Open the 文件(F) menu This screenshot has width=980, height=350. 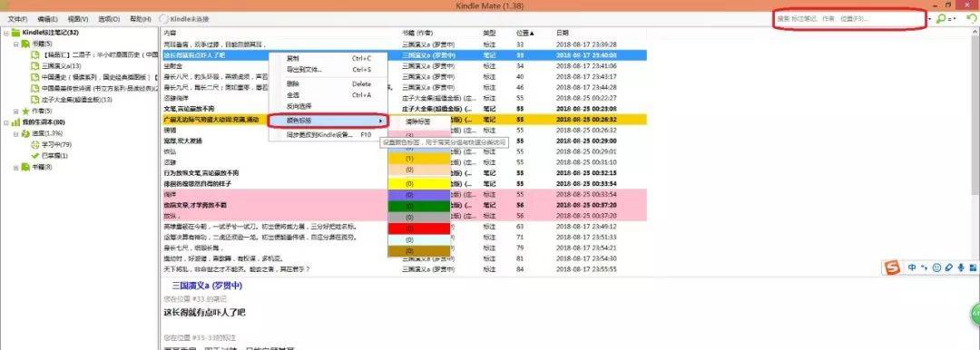click(18, 19)
